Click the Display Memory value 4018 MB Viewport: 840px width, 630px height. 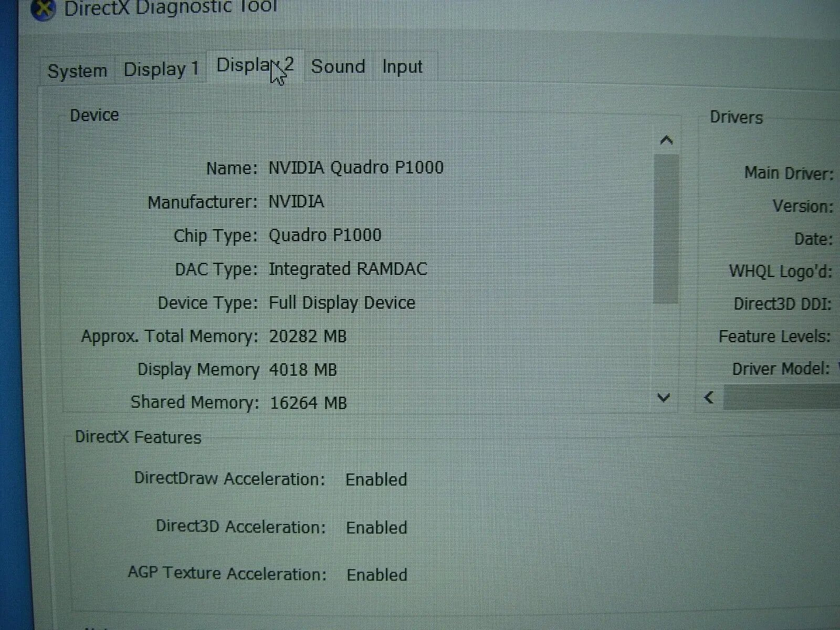tap(303, 370)
